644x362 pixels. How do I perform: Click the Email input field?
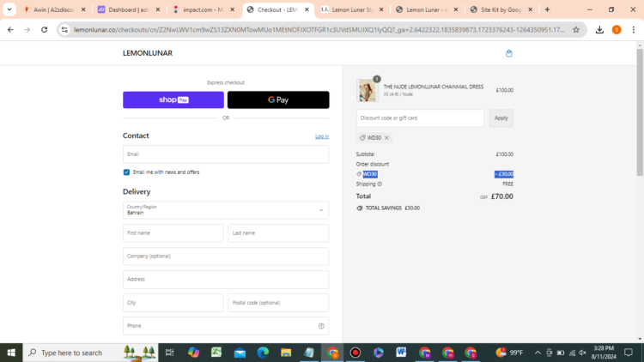tap(226, 154)
